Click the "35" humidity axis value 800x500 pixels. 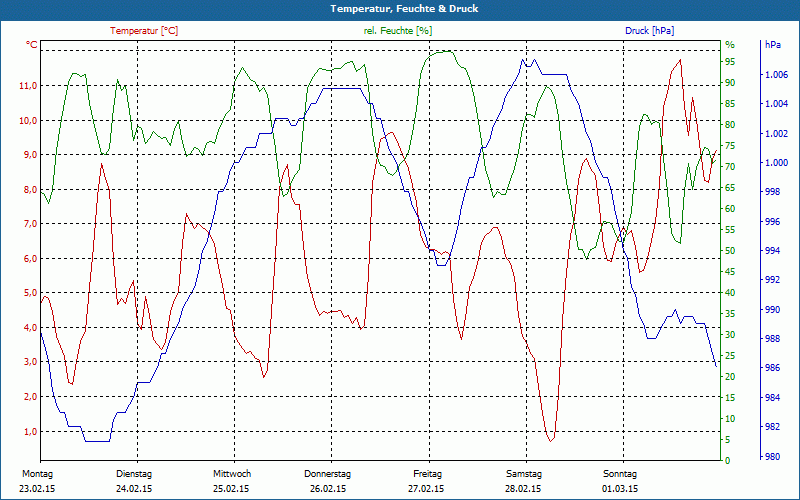[x=730, y=314]
